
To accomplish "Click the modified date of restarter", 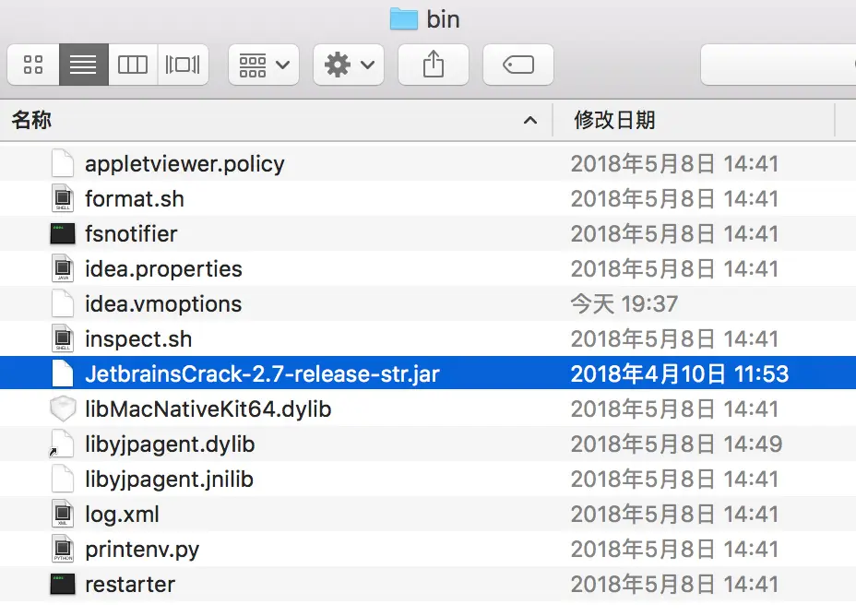I will pyautogui.click(x=674, y=584).
